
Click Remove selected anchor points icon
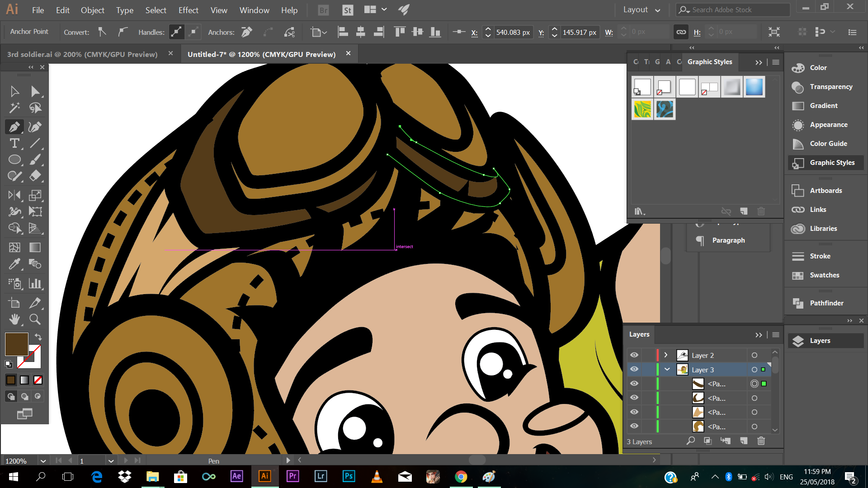(x=247, y=32)
